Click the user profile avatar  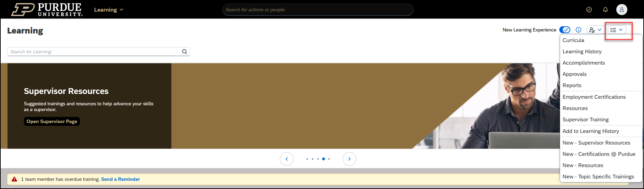(x=621, y=10)
